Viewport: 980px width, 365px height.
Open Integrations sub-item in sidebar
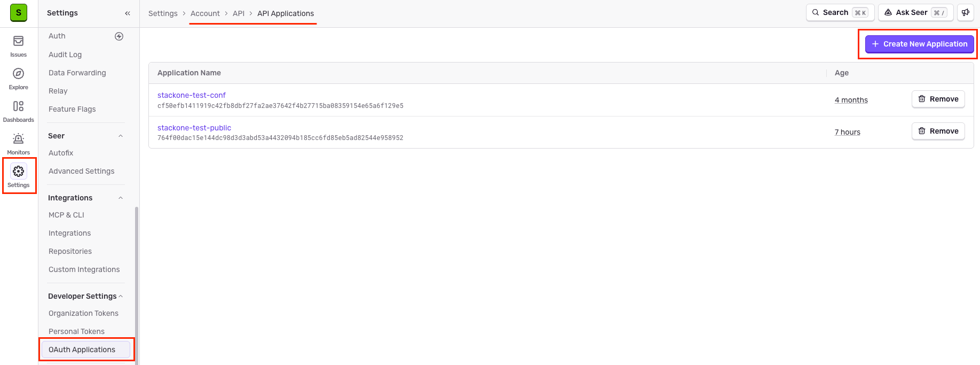(70, 233)
